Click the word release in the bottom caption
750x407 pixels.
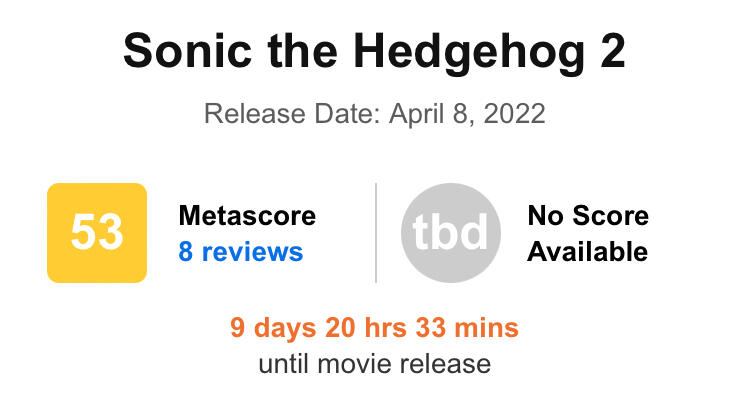click(447, 362)
